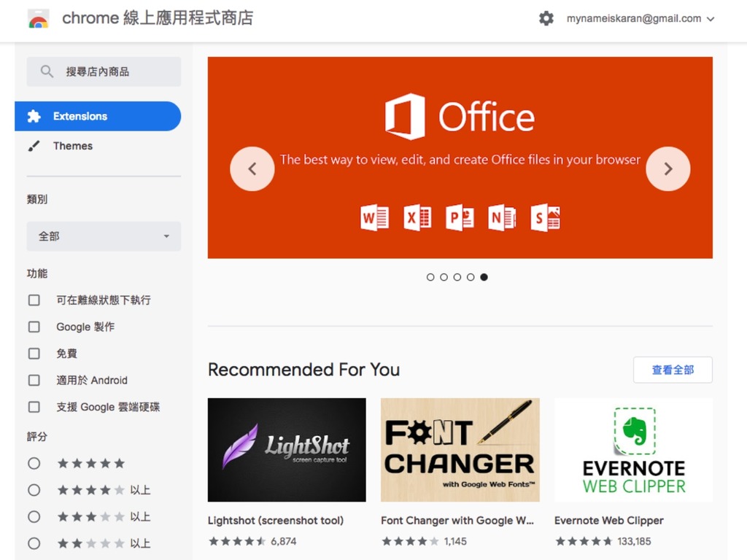Image resolution: width=747 pixels, height=560 pixels.
Task: Switch to Themes section
Action: (73, 146)
